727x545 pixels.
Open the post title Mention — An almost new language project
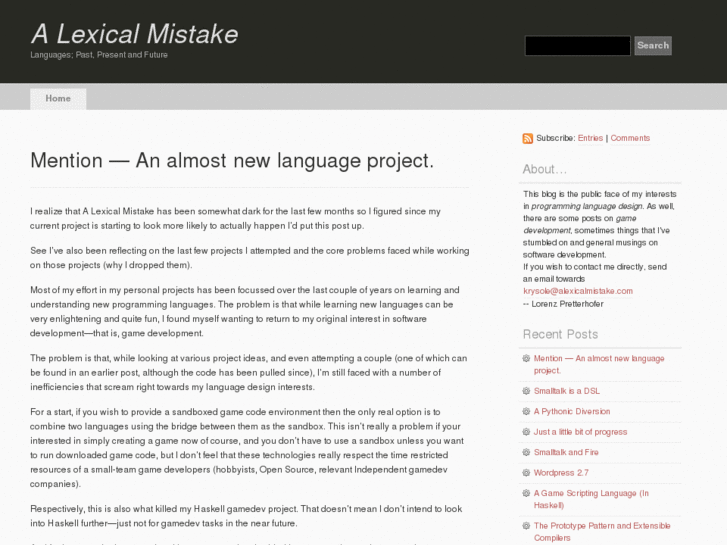click(x=232, y=160)
